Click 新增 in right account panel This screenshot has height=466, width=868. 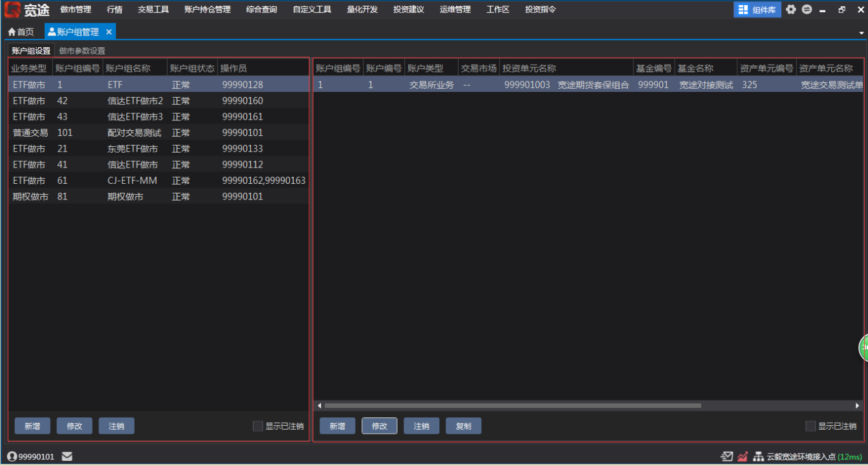tap(337, 426)
